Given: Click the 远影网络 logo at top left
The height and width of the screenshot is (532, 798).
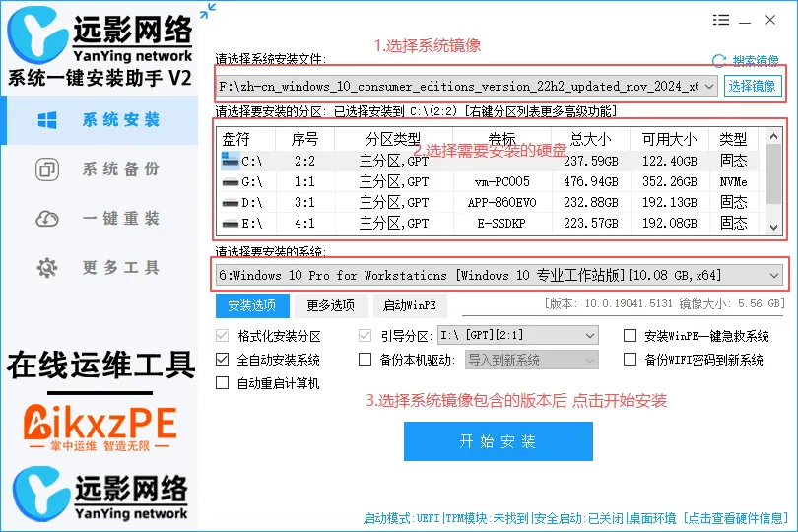Looking at the screenshot, I should click(x=100, y=35).
